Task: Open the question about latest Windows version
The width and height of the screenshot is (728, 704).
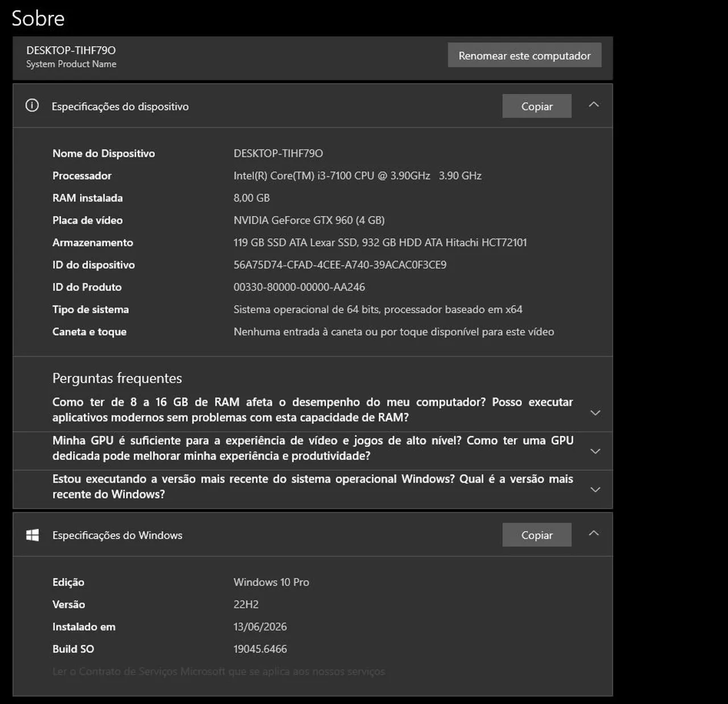Action: pyautogui.click(x=312, y=487)
